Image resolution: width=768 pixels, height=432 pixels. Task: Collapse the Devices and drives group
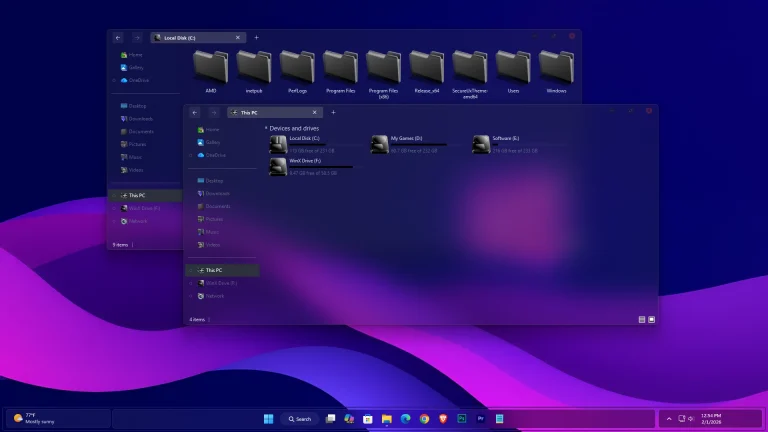coord(266,128)
